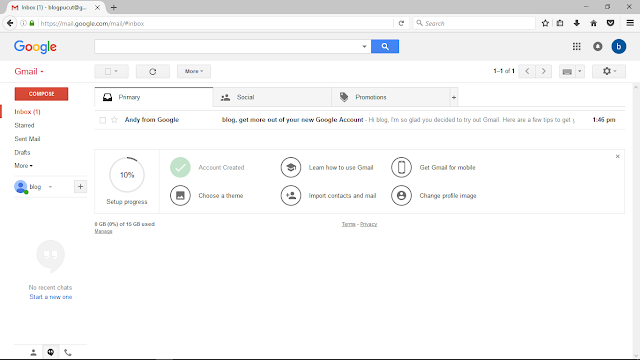Click the blue Gmail search button
The image size is (640, 360).
tap(384, 47)
